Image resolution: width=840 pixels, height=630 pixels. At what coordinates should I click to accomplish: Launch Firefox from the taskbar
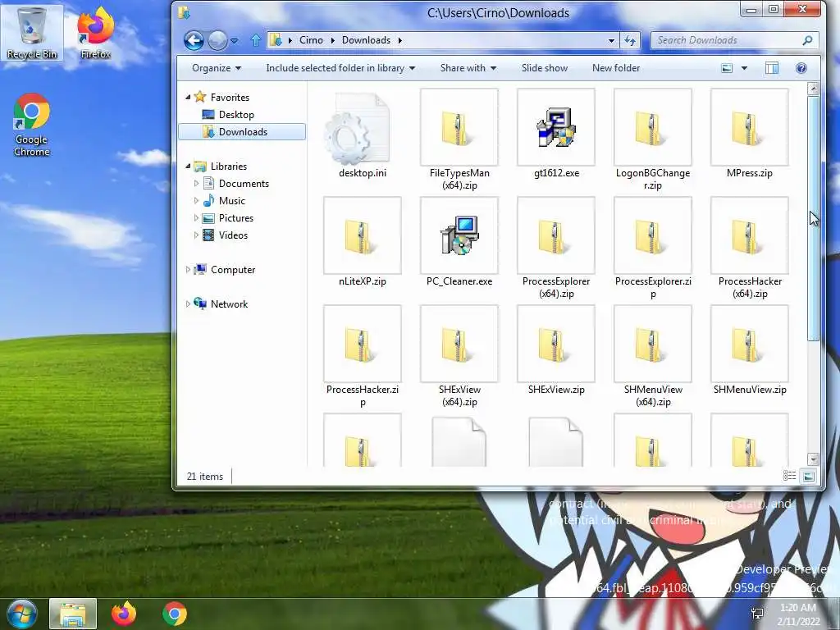click(x=124, y=614)
